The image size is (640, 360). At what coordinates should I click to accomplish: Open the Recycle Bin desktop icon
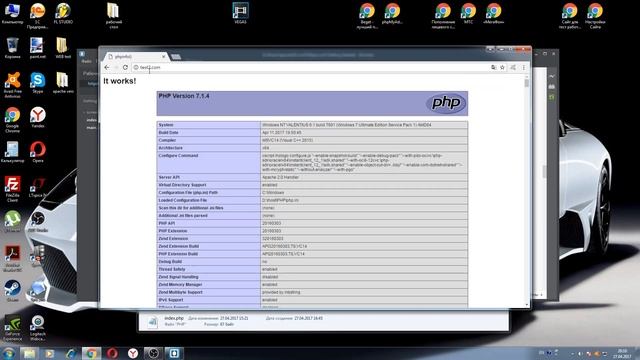12,48
